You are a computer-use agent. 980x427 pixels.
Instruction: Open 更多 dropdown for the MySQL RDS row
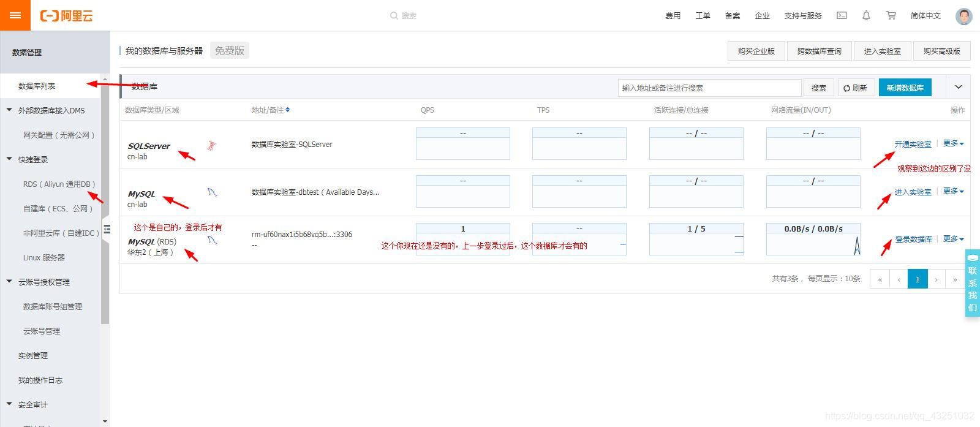coord(954,239)
